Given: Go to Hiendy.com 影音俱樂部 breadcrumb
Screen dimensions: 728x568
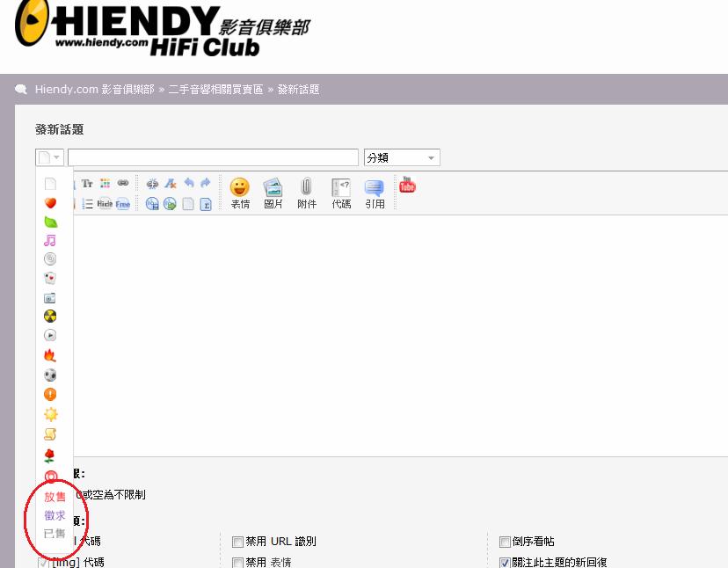Looking at the screenshot, I should pyautogui.click(x=94, y=89).
